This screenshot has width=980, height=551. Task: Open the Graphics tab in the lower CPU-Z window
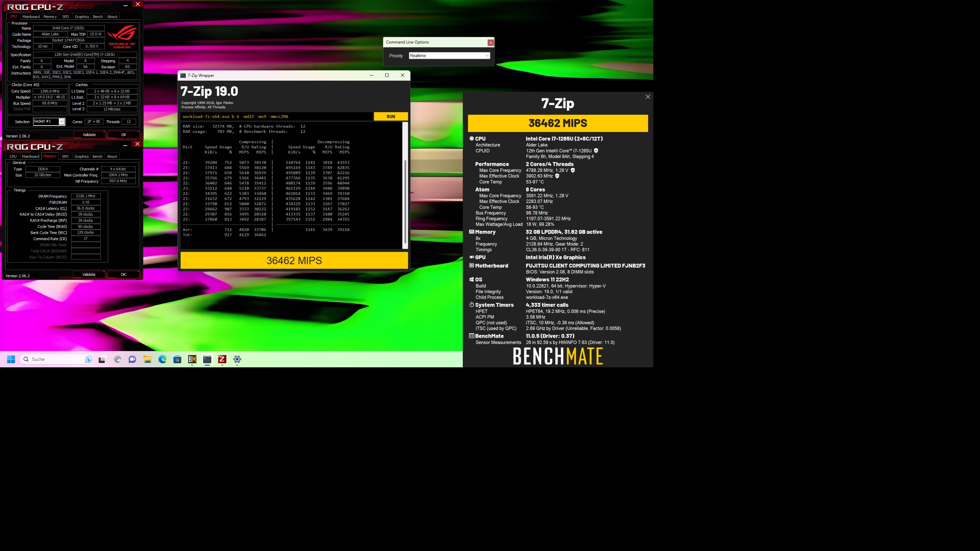81,156
